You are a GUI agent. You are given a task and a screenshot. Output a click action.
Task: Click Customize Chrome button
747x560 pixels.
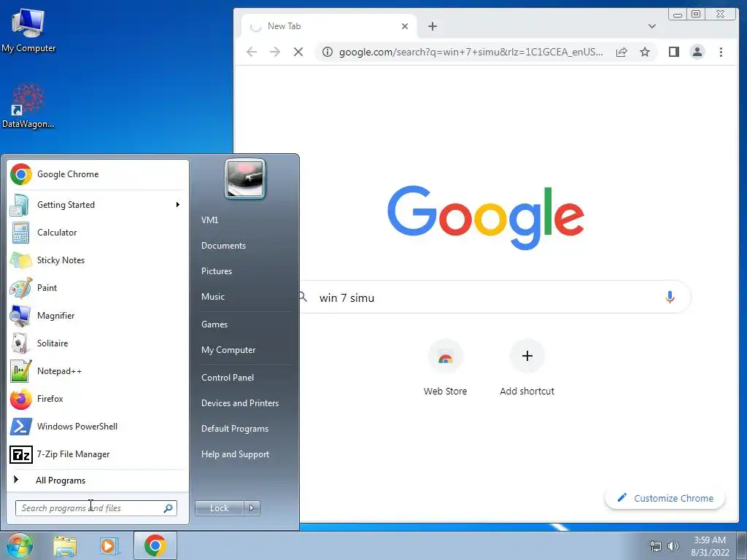pos(665,498)
